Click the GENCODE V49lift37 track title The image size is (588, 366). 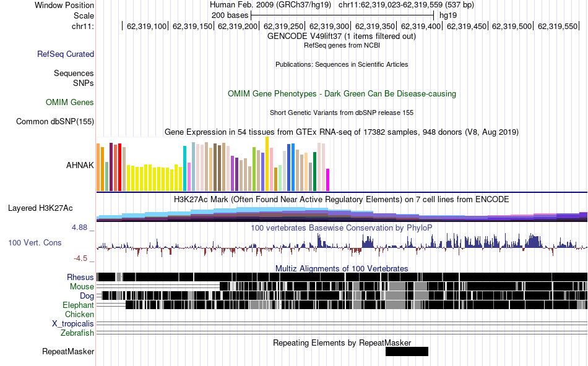pos(341,36)
